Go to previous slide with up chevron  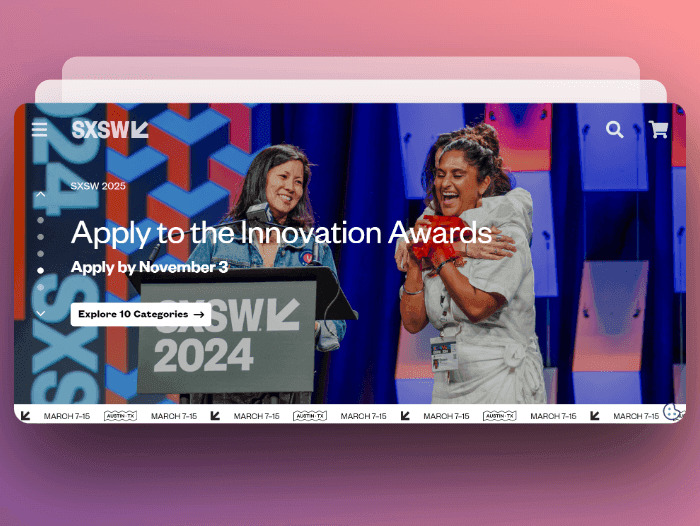pyautogui.click(x=41, y=194)
